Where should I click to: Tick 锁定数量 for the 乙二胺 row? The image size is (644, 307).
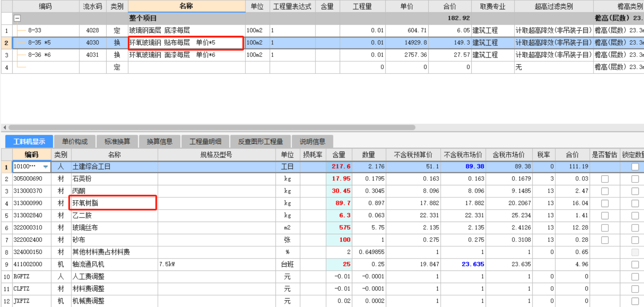coord(635,216)
